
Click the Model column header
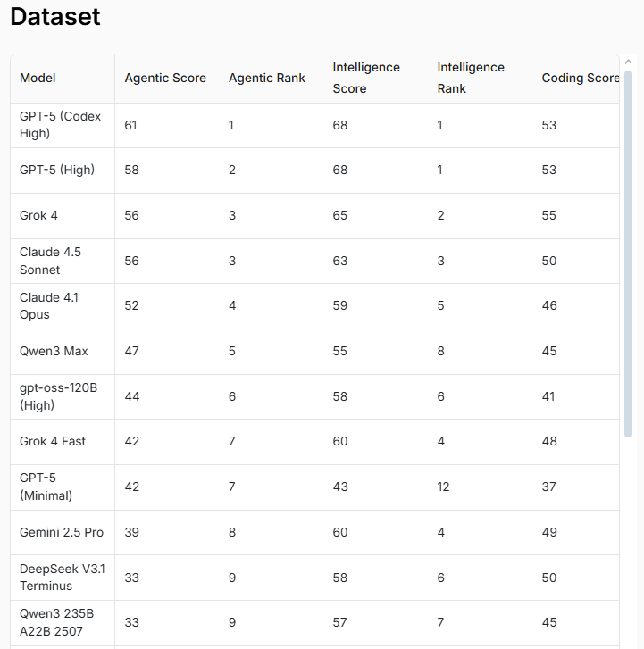[38, 79]
